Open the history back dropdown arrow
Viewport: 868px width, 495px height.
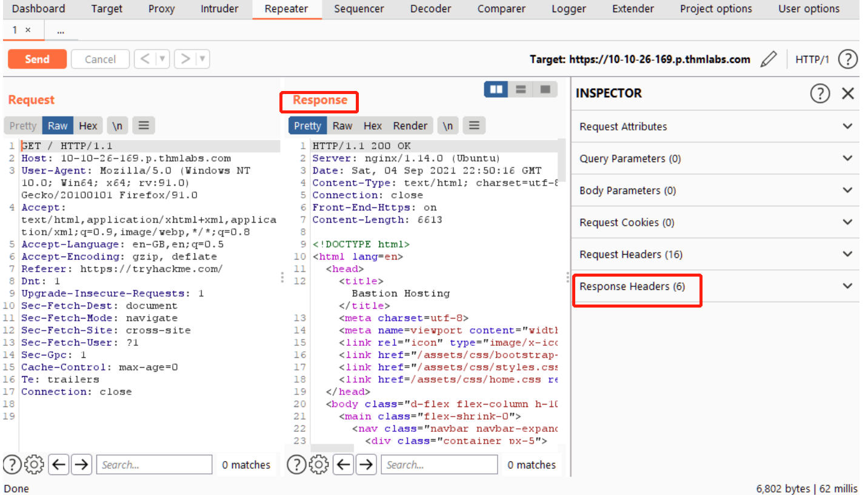coord(162,59)
